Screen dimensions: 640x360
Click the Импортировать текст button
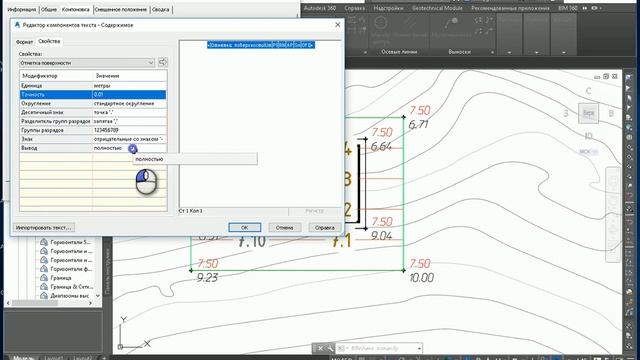click(44, 228)
